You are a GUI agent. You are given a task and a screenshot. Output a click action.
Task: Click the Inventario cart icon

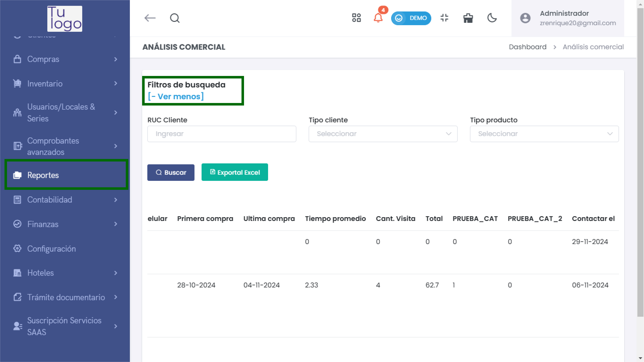[x=17, y=83]
